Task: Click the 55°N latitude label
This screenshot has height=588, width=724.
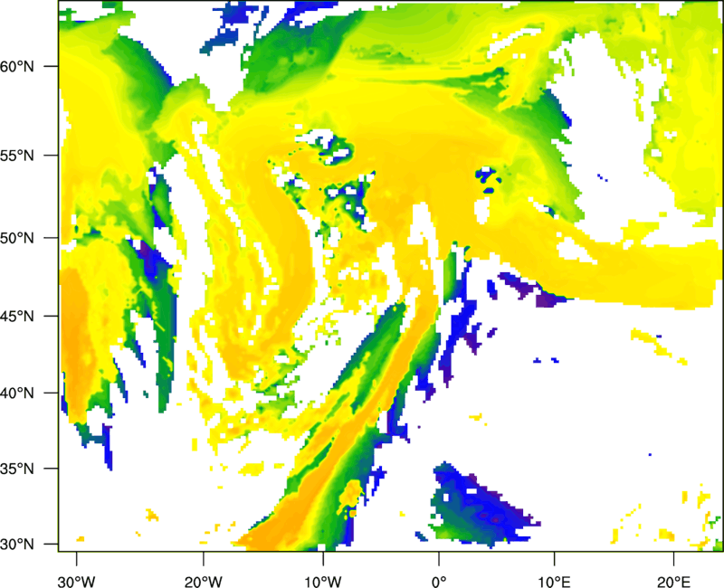Action: point(17,156)
